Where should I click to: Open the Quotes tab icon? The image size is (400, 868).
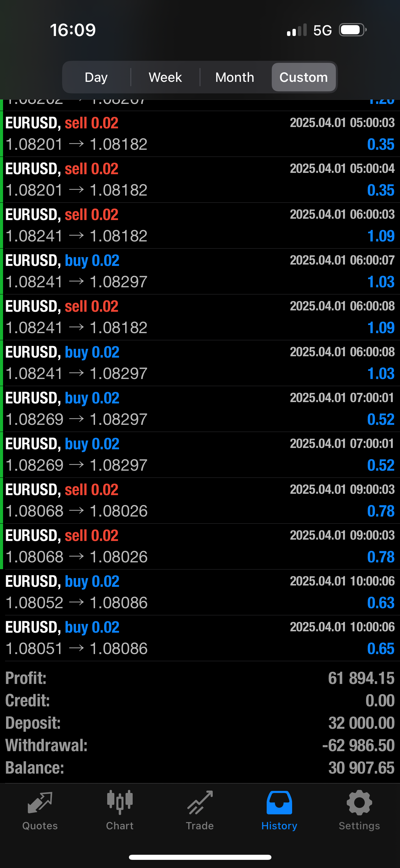40,803
